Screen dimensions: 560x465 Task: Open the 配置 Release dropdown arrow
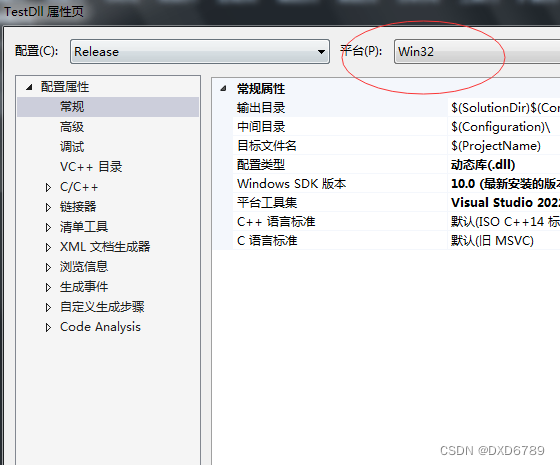321,52
